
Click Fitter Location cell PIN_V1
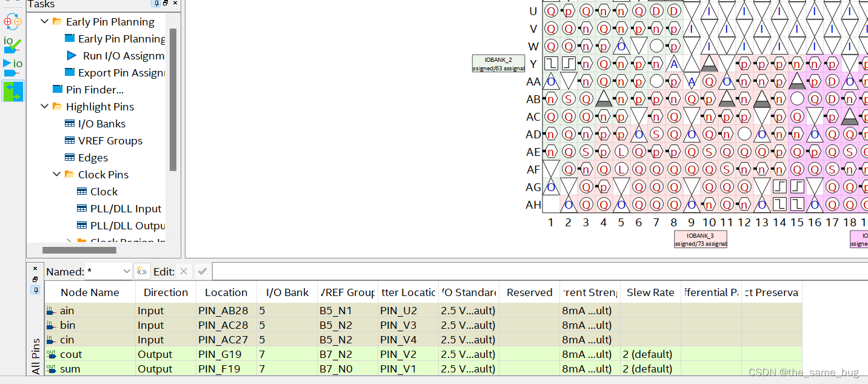coord(408,368)
